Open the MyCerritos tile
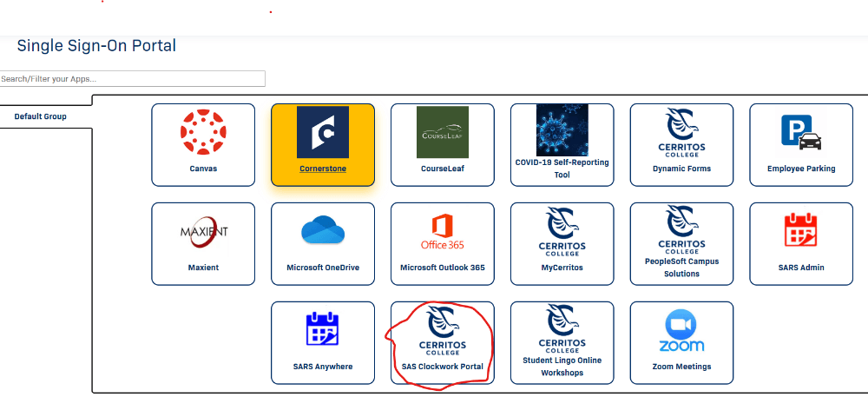 (562, 243)
